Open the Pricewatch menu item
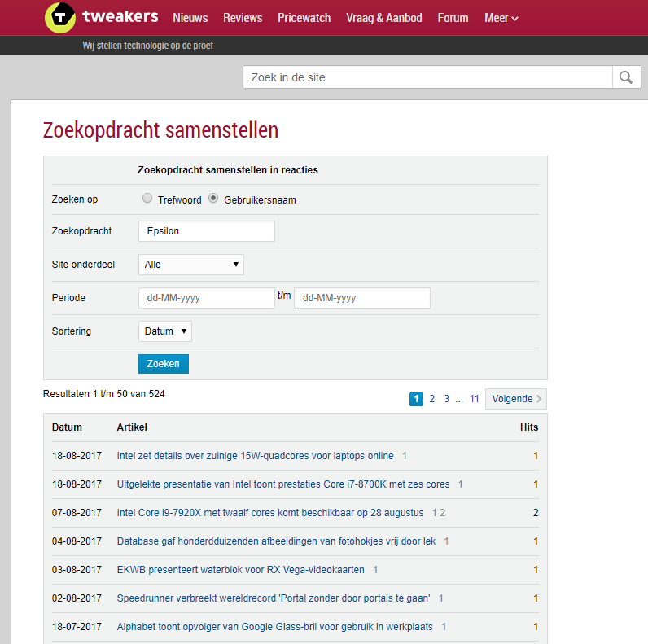The height and width of the screenshot is (644, 648). pyautogui.click(x=304, y=18)
